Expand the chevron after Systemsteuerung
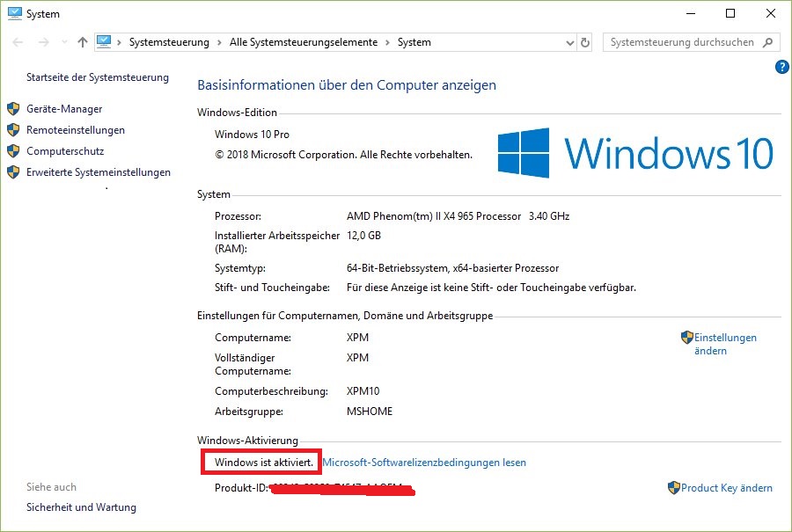The height and width of the screenshot is (532, 792). pos(219,42)
